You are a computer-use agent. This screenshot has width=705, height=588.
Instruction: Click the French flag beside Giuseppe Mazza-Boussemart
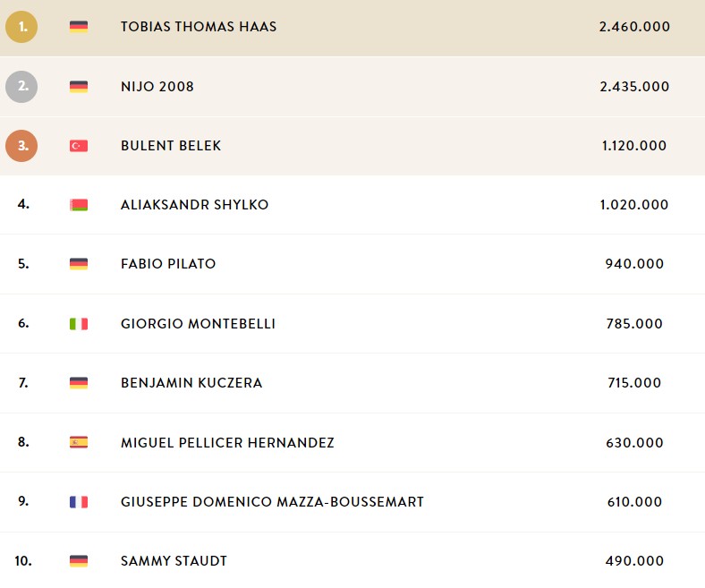click(x=79, y=501)
